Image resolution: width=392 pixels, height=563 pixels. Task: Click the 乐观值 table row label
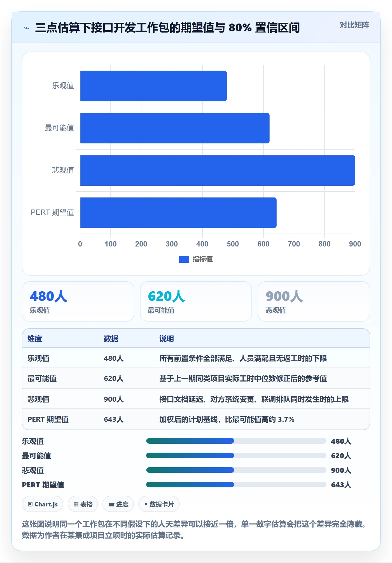(x=38, y=358)
